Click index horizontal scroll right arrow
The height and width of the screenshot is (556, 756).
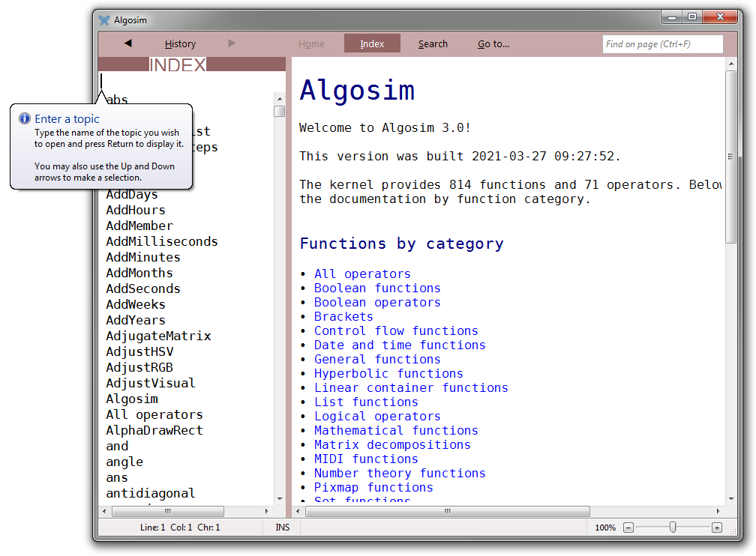pos(268,511)
